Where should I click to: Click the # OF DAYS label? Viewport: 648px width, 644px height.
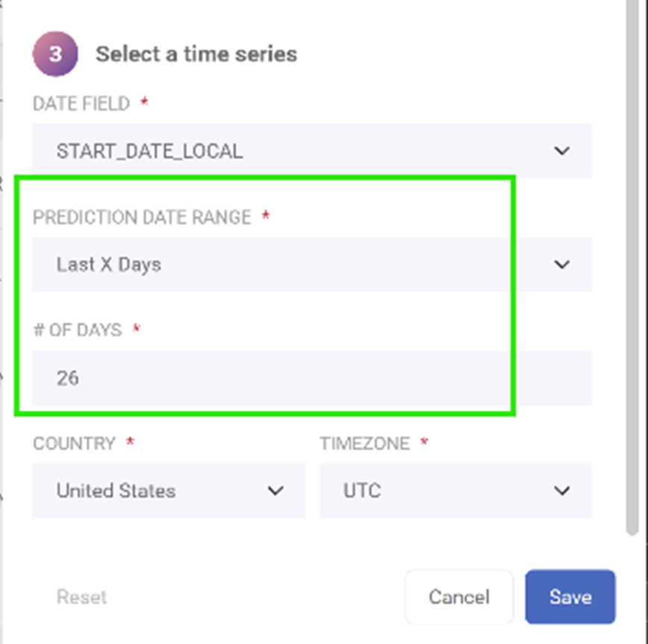(x=78, y=330)
